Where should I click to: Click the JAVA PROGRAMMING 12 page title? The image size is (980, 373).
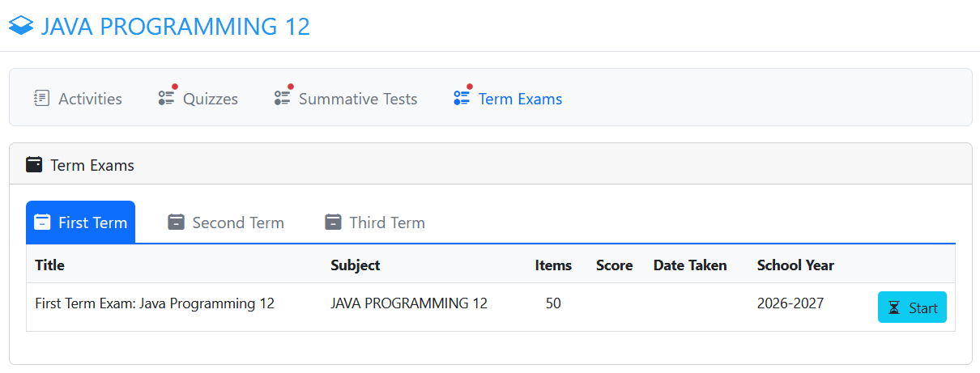pyautogui.click(x=176, y=26)
